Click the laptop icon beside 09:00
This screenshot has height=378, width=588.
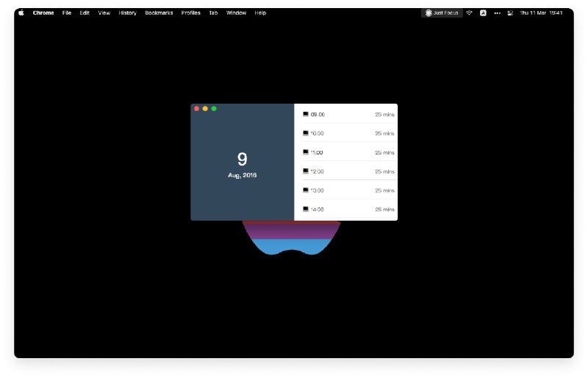point(306,114)
